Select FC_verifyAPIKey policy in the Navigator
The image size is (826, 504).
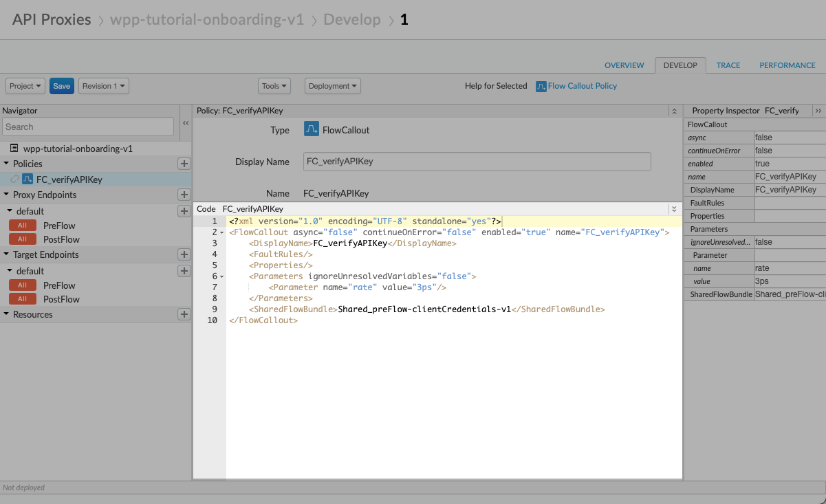click(x=69, y=179)
